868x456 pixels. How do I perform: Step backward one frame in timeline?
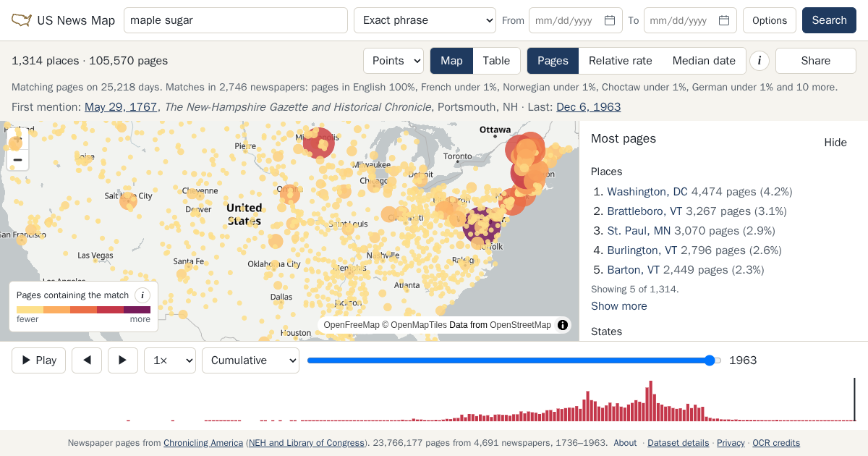tap(87, 360)
